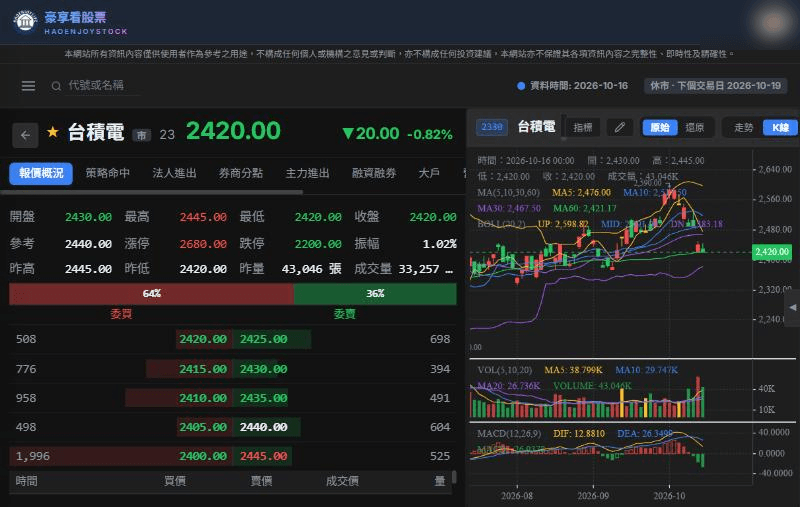This screenshot has height=507, width=800.
Task: Click ask volume 698
Action: pos(440,339)
